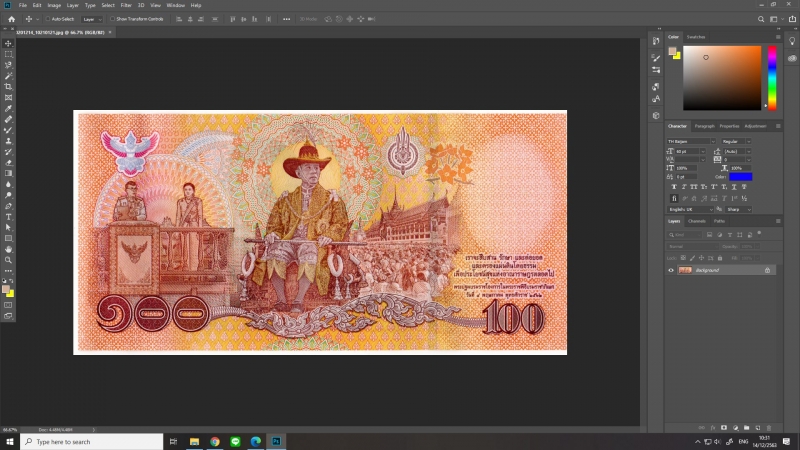Screen dimensions: 800x450
Task: Click the share icon at top right
Action: coord(792,19)
